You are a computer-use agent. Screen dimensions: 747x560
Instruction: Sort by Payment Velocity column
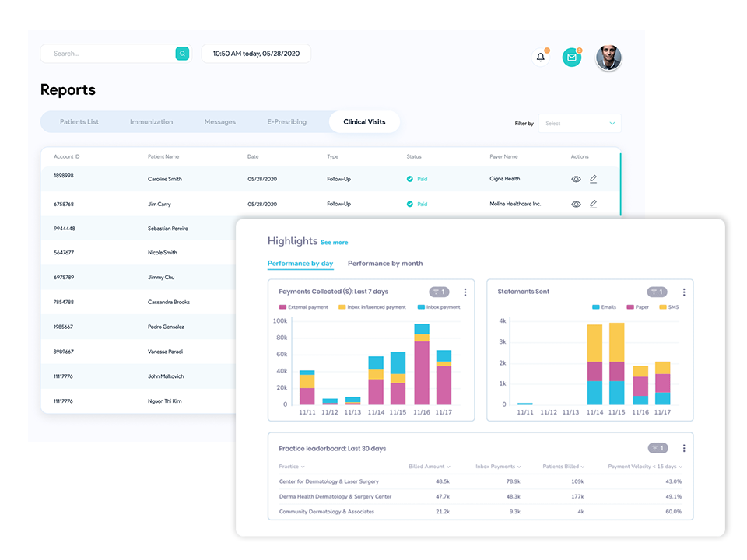(x=644, y=467)
